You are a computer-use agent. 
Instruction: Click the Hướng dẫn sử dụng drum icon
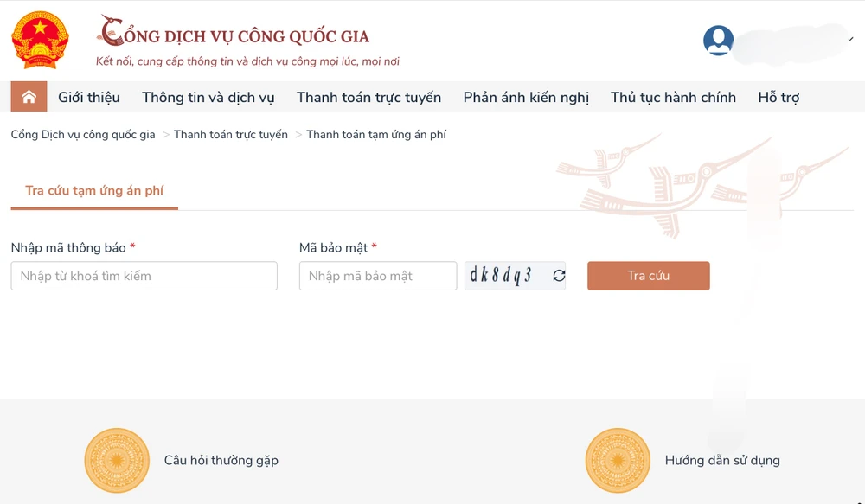(x=618, y=460)
